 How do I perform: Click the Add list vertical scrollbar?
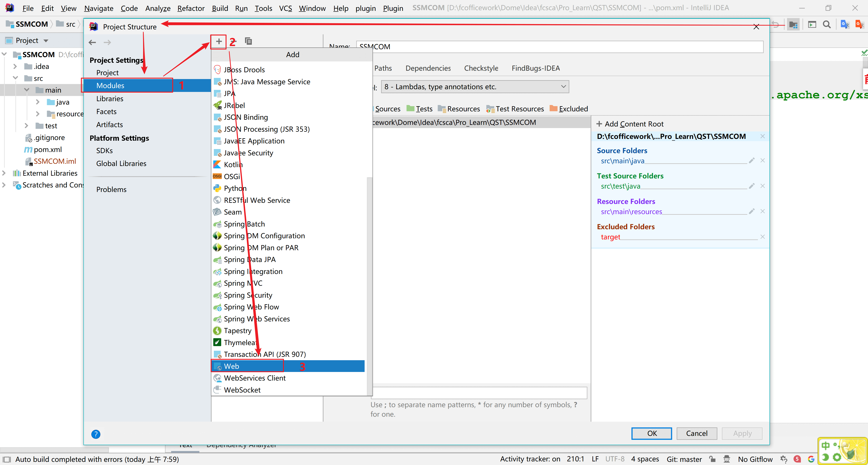point(369,286)
